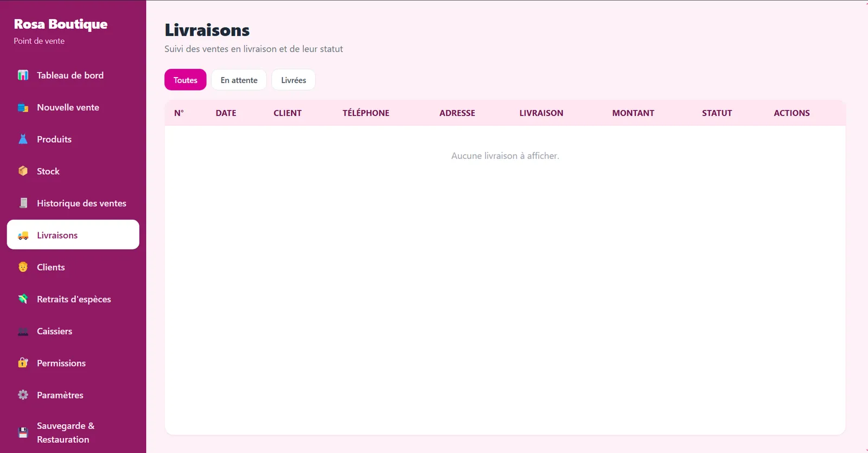Open the Produits section
The height and width of the screenshot is (453, 868).
pos(73,139)
